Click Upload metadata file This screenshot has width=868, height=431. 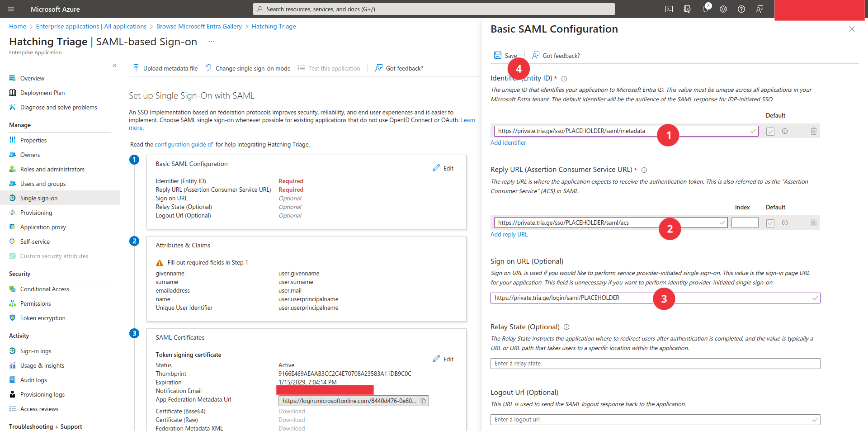[165, 68]
